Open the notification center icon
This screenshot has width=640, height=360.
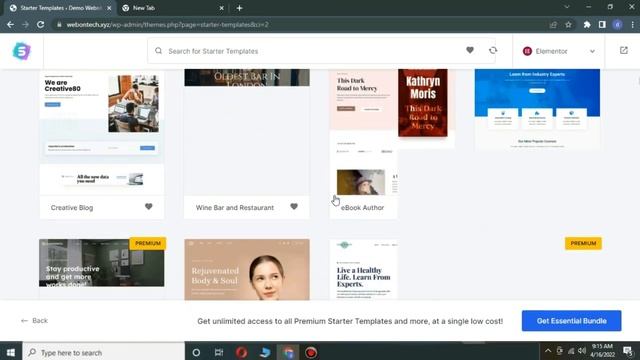point(628,351)
